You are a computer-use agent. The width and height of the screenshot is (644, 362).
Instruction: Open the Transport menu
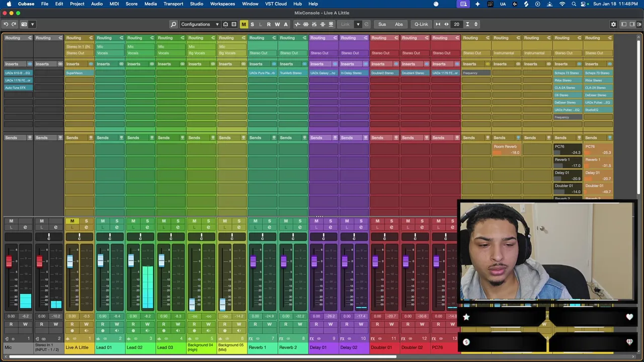(173, 4)
